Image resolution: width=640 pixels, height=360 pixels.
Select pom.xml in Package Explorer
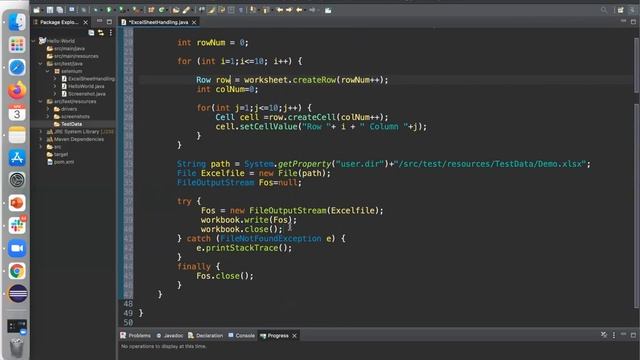(x=60, y=162)
